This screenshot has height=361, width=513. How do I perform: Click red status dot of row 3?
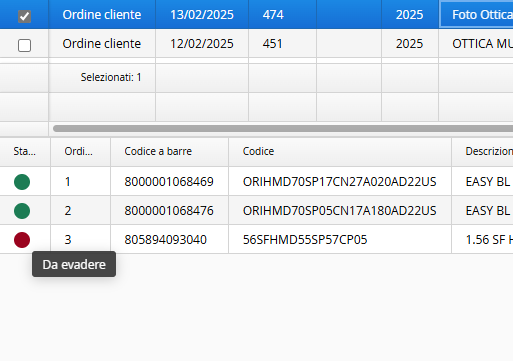(x=22, y=240)
